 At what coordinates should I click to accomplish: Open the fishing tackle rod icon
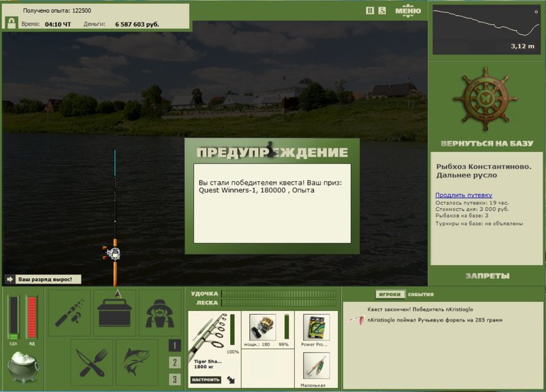click(70, 313)
